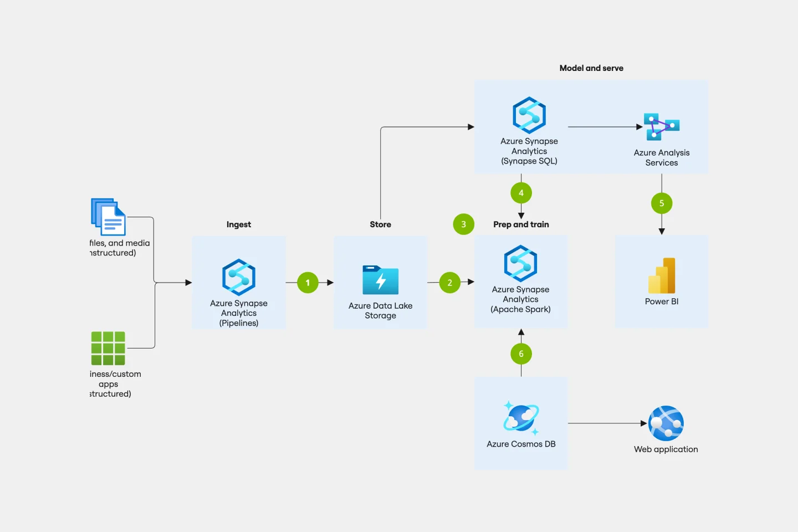The width and height of the screenshot is (798, 532).
Task: Click the Azure Data Lake Storage folder icon
Action: 380,280
